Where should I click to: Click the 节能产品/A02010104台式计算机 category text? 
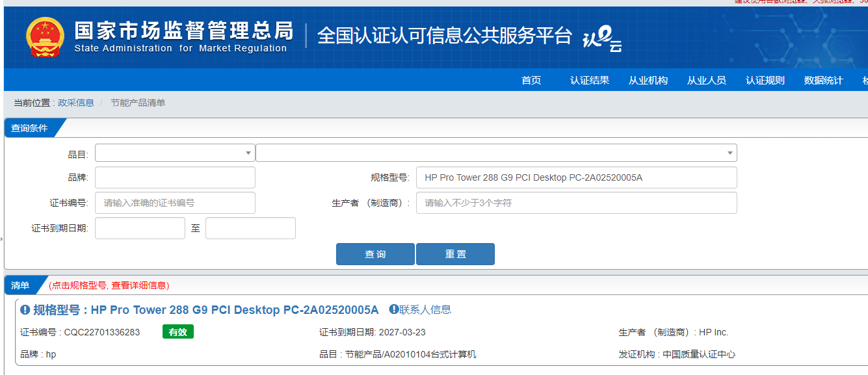411,354
